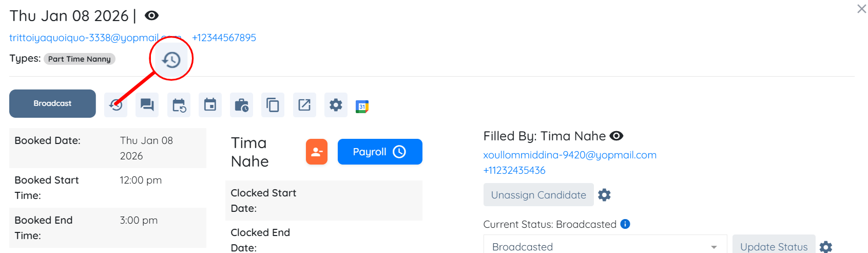Click the Broadcast button
This screenshot has height=253, width=868.
click(52, 103)
